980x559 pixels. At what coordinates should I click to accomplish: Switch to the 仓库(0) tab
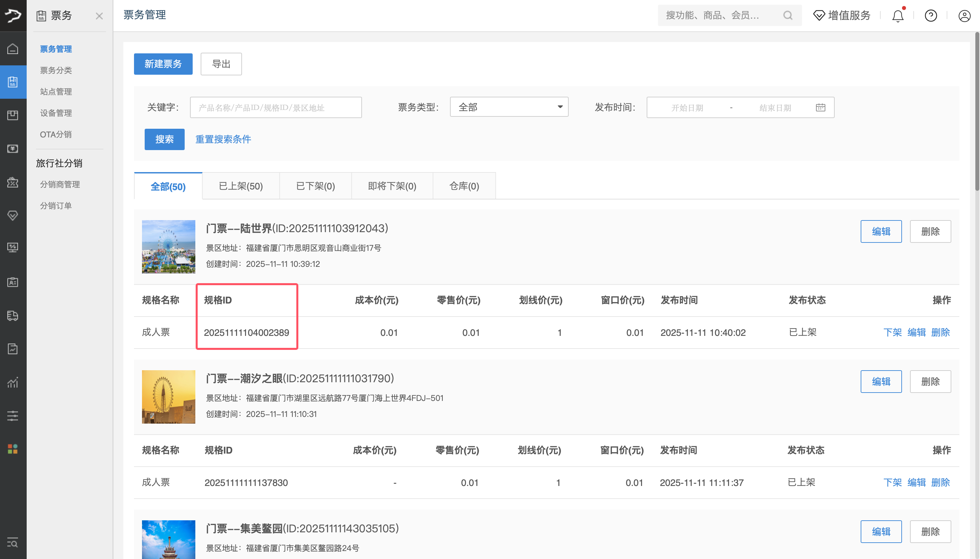tap(464, 186)
